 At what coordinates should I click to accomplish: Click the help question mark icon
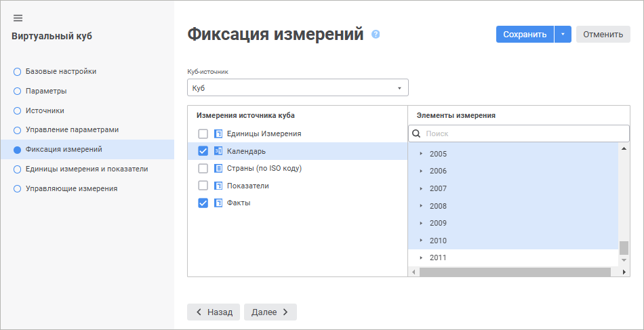(x=376, y=35)
